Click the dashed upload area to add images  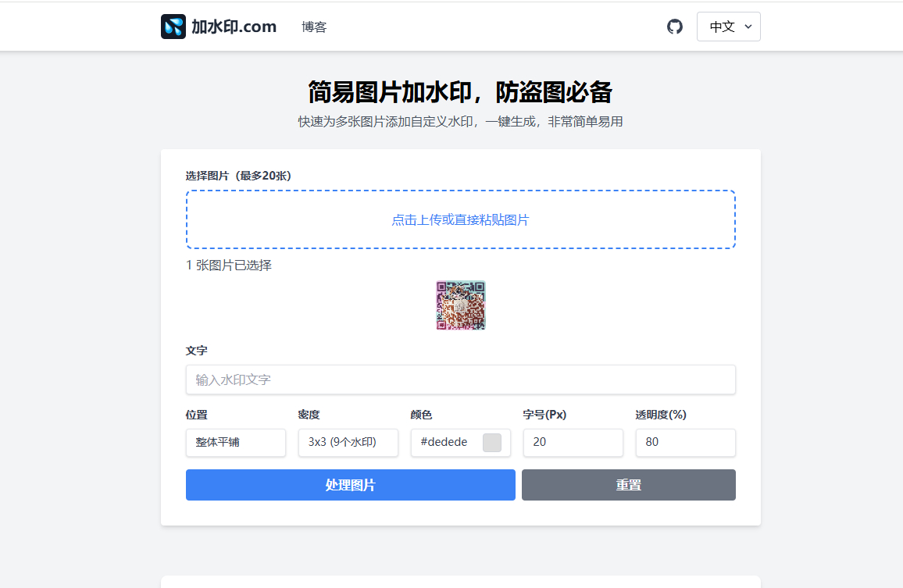(460, 219)
